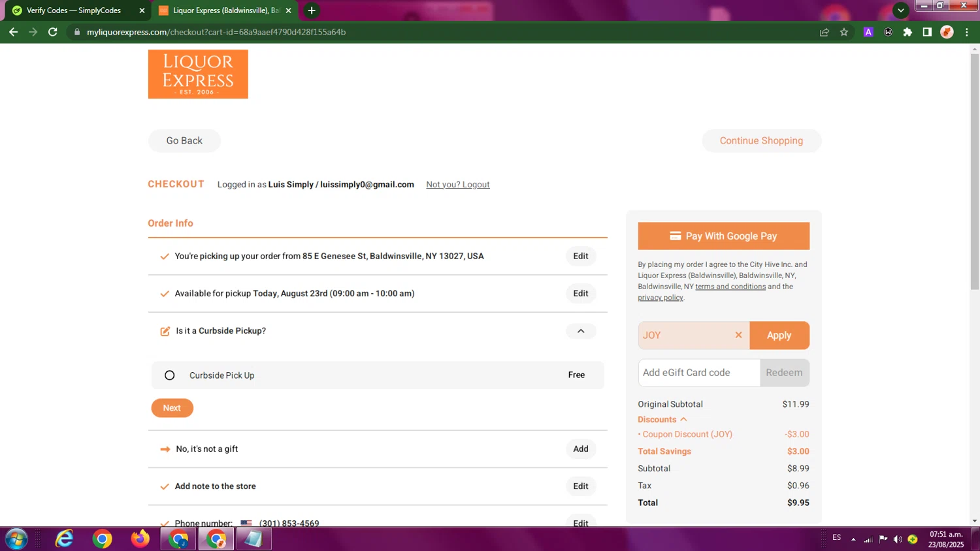Click the ES language indicator
This screenshot has height=551, width=980.
(836, 537)
